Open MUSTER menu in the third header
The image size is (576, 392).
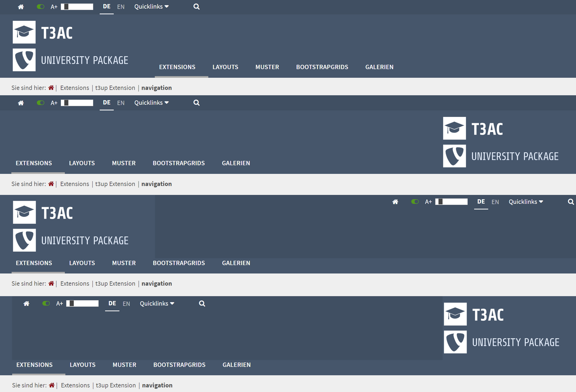click(x=124, y=263)
